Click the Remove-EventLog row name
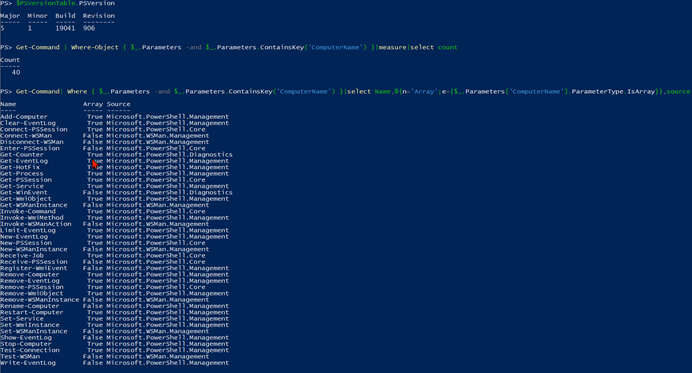 pyautogui.click(x=30, y=281)
